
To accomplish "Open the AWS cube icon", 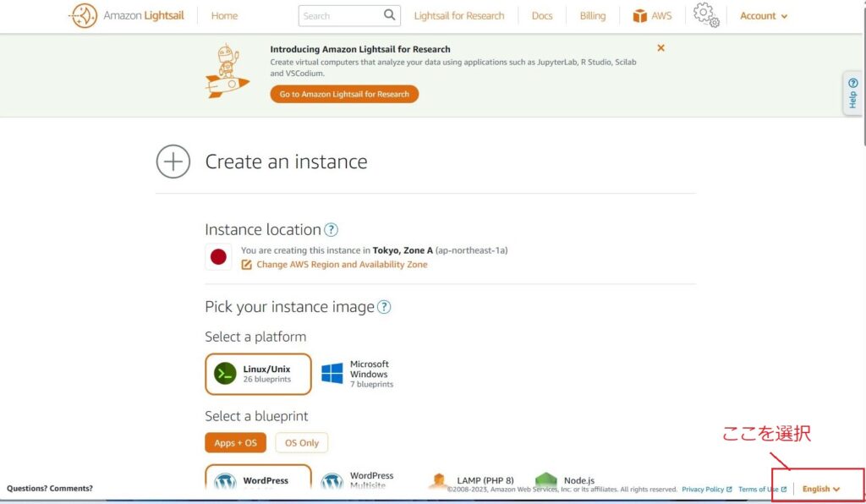I will [639, 16].
